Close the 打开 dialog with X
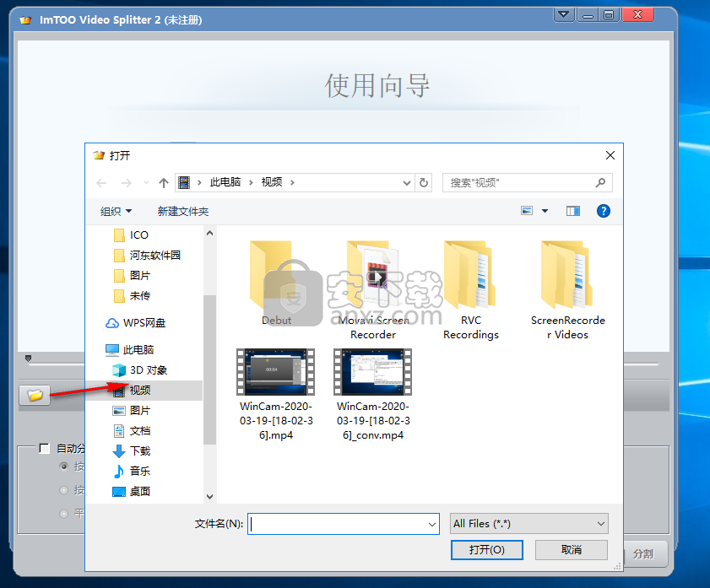 [610, 155]
